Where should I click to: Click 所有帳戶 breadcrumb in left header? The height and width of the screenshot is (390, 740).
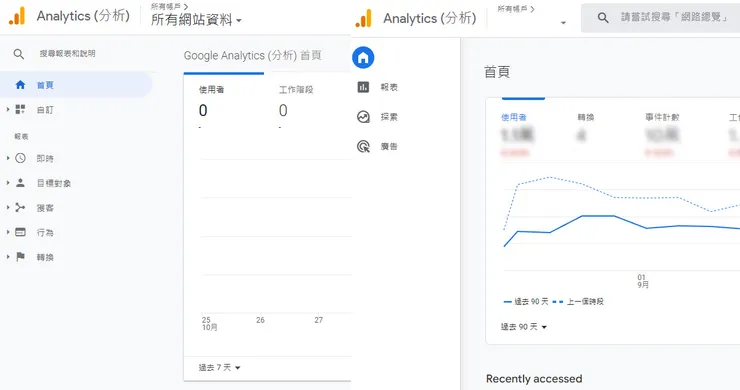[x=169, y=7]
